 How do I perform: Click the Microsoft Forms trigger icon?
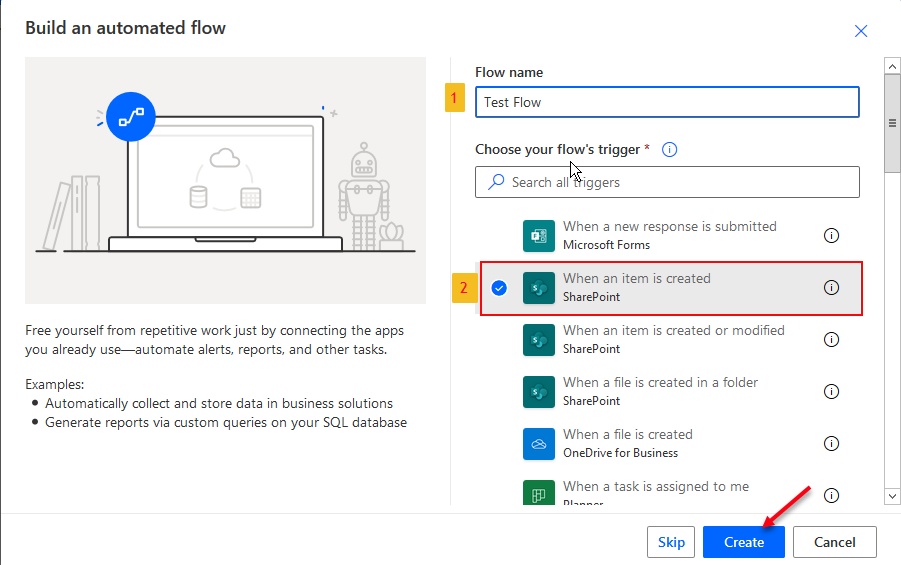coord(538,236)
